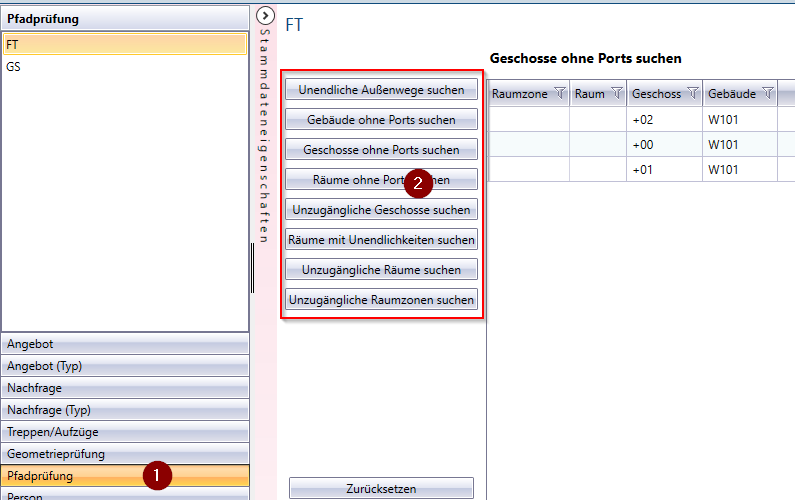The width and height of the screenshot is (795, 500).
Task: Start 'Unzugängliche Räume suchen'
Action: click(x=381, y=270)
